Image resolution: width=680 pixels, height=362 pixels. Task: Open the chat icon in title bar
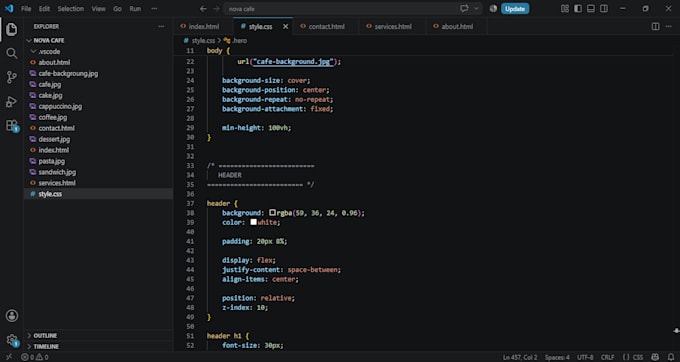[x=464, y=9]
